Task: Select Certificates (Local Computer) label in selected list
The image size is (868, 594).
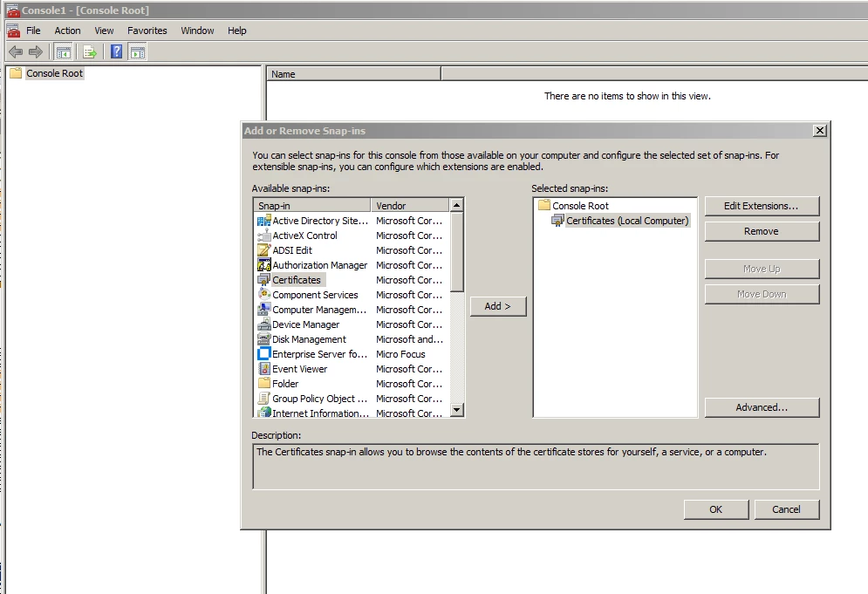Action: [x=627, y=221]
